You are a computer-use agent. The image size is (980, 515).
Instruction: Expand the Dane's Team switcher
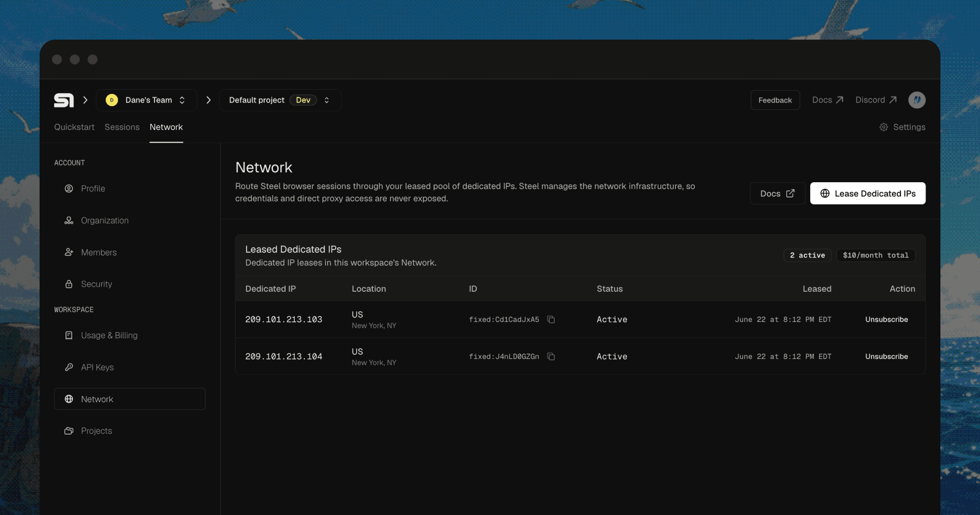click(146, 100)
